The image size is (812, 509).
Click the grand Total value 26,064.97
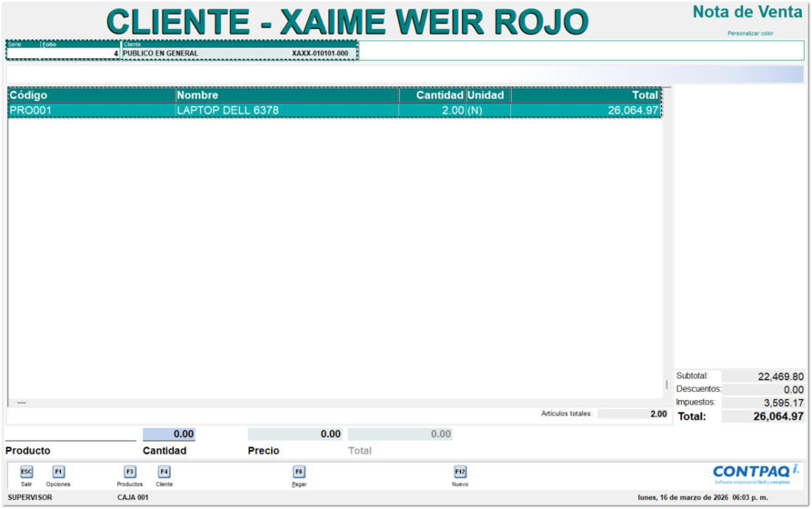(x=763, y=416)
